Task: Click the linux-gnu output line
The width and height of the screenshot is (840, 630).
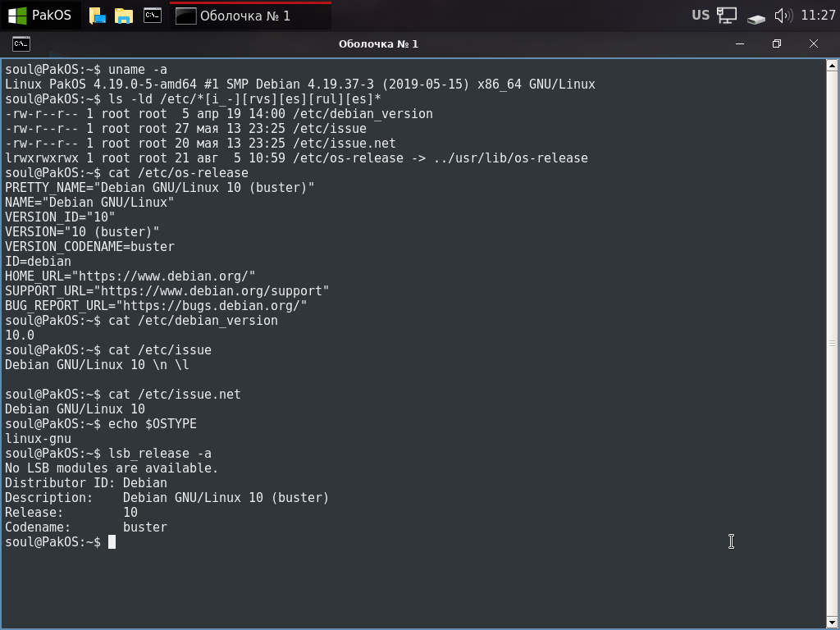Action: point(38,439)
